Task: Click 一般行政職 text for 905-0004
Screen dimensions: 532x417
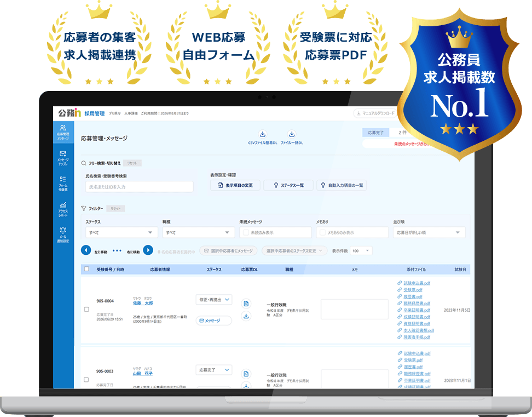Action: 276,305
